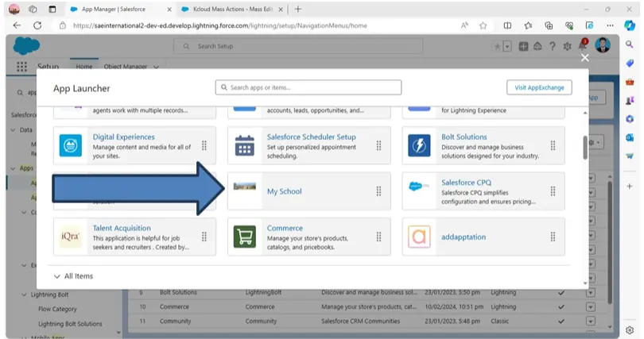Click the Talent Acquisition iQra logo
This screenshot has height=339, width=644.
tap(71, 237)
